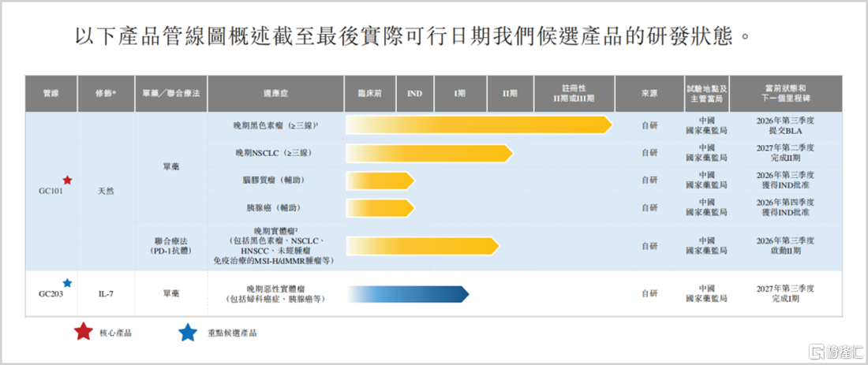Click the 修飾* column header
Image resolution: width=868 pixels, height=365 pixels.
pyautogui.click(x=106, y=94)
